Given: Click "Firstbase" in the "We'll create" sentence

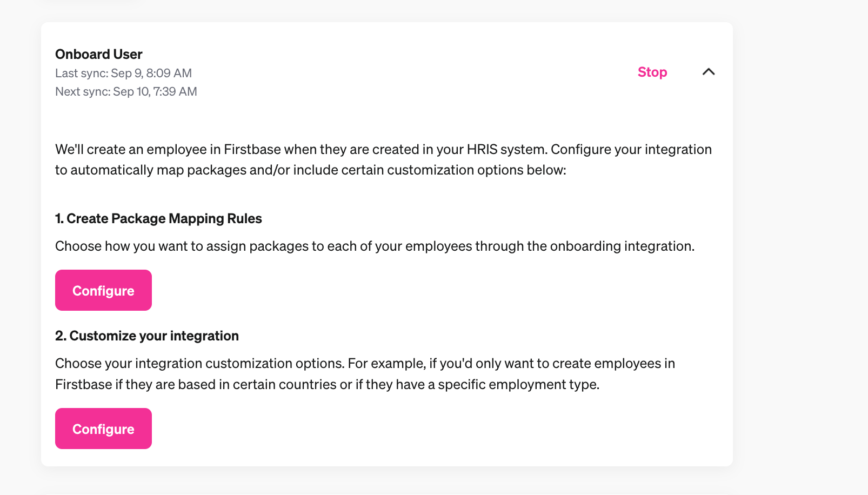Looking at the screenshot, I should click(x=252, y=150).
